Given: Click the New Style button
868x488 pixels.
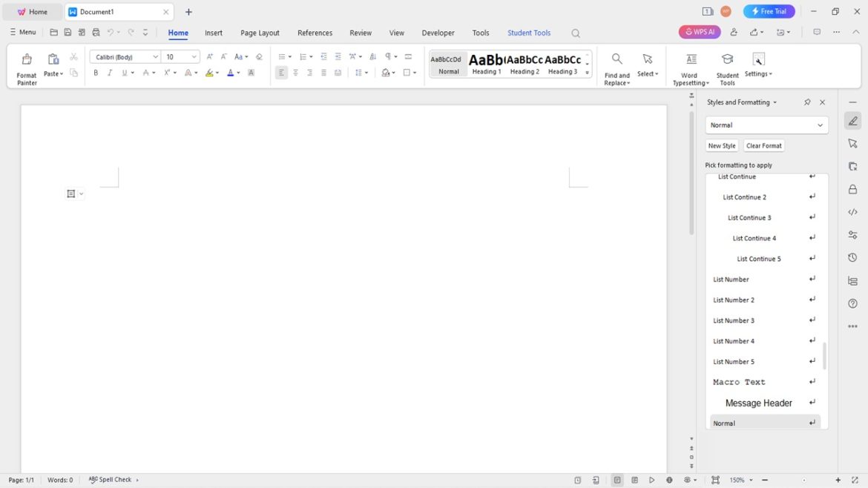Looking at the screenshot, I should 721,145.
